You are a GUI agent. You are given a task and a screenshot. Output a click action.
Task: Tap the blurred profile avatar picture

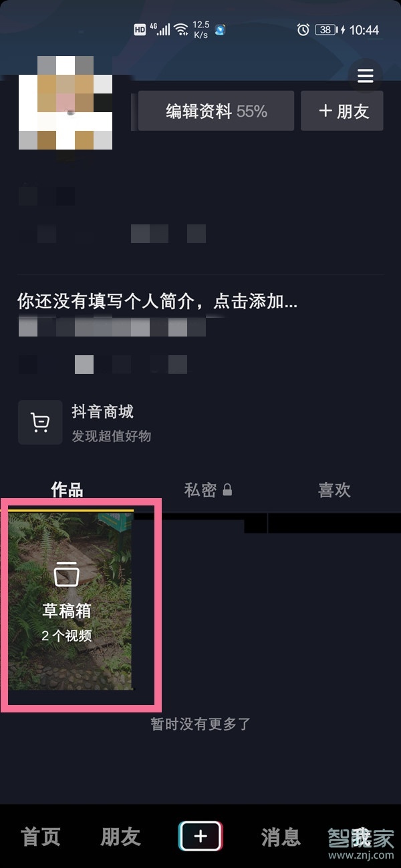pyautogui.click(x=65, y=102)
